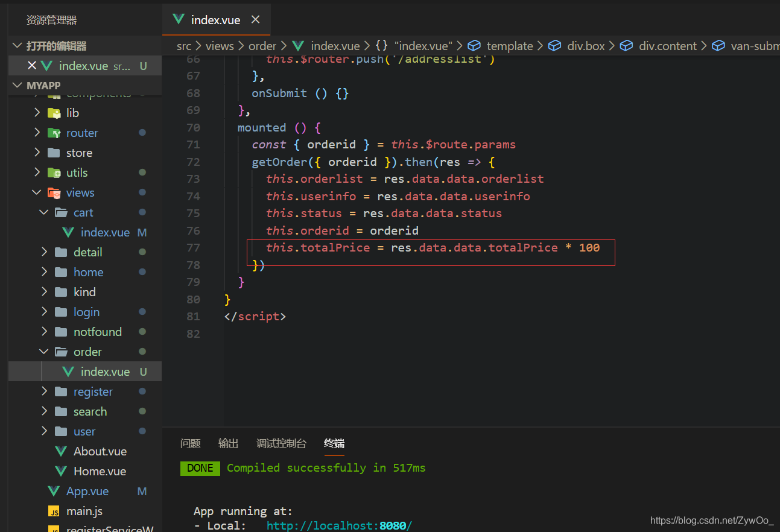Open About.vue file
780x532 pixels.
[100, 451]
